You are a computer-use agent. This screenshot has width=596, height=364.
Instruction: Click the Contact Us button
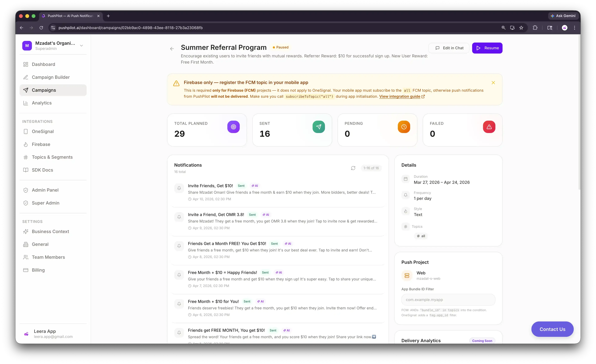tap(552, 329)
